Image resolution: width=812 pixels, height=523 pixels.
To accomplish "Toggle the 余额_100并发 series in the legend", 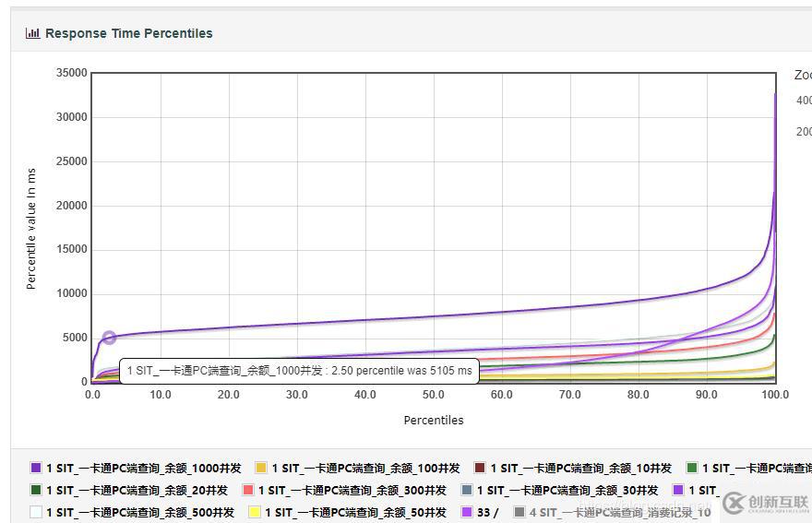I will click(x=358, y=468).
